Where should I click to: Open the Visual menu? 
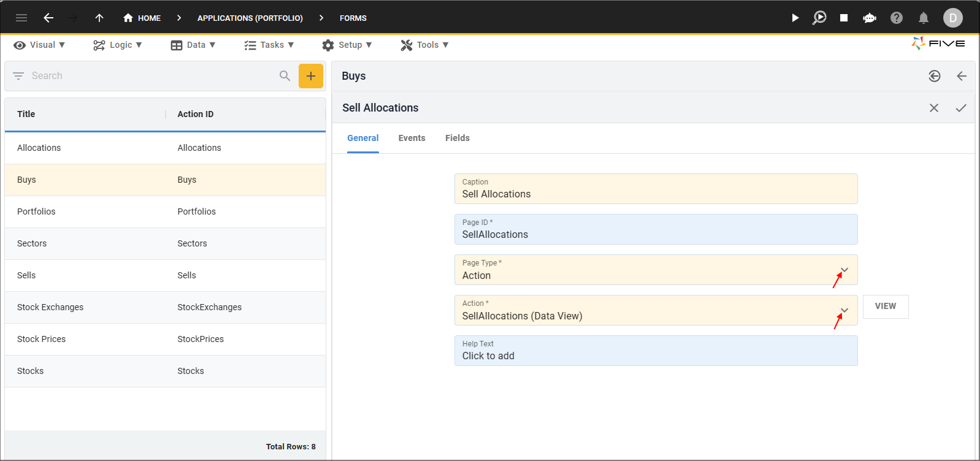(39, 45)
